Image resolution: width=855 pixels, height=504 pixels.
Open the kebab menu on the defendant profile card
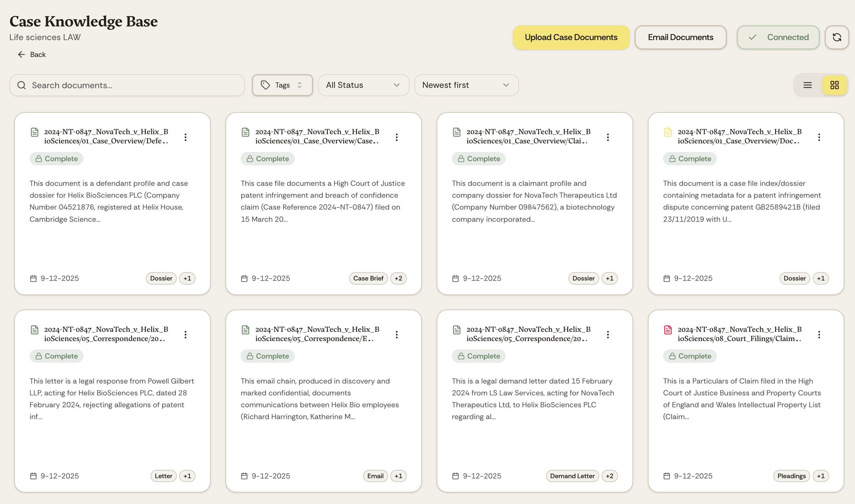click(186, 137)
